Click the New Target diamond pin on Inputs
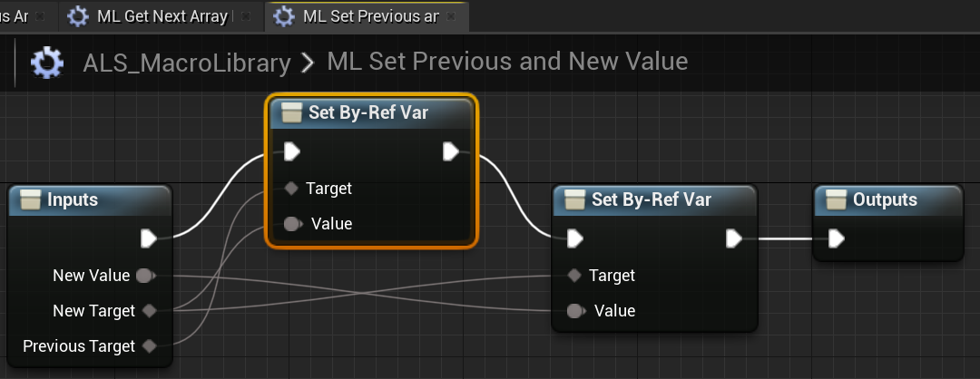 150,311
